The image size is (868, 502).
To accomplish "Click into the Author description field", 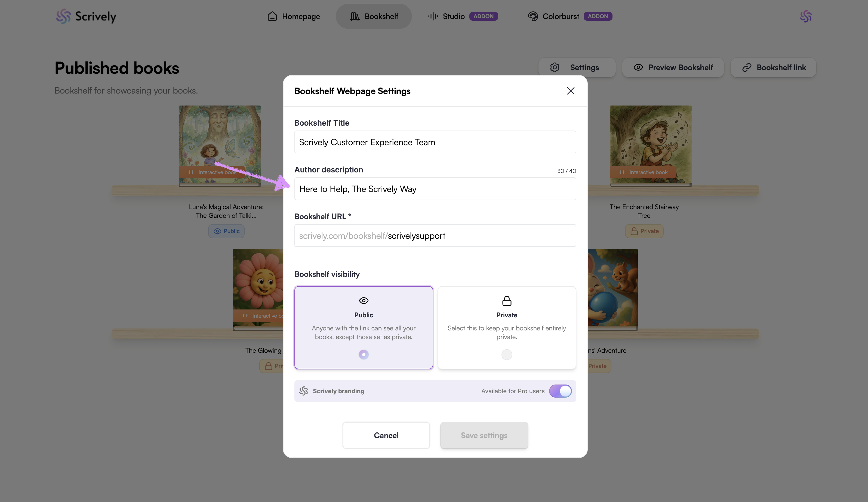I will coord(435,189).
